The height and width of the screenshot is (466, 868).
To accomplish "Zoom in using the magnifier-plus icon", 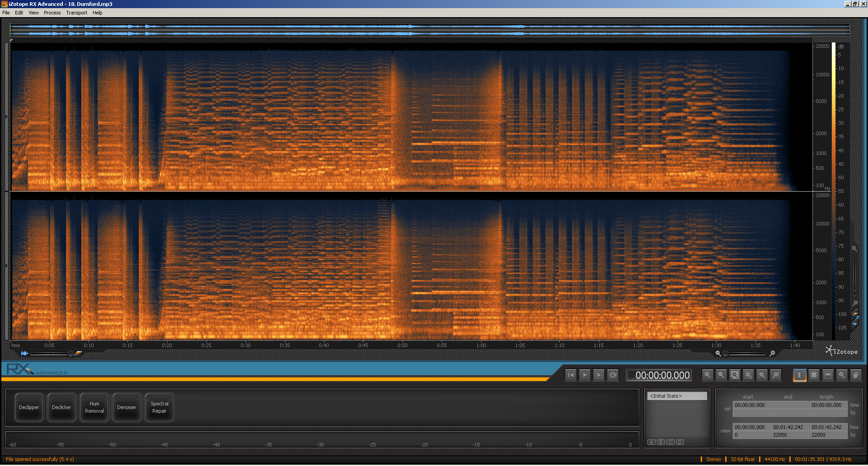I will click(708, 375).
